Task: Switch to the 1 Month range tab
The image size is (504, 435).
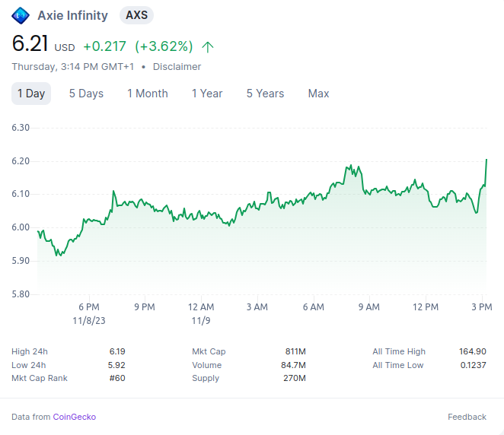Action: 148,94
